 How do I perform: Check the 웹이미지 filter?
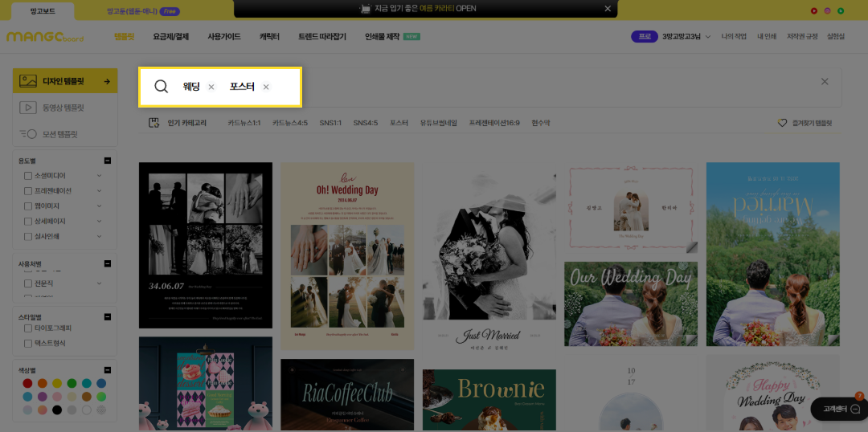coord(27,206)
